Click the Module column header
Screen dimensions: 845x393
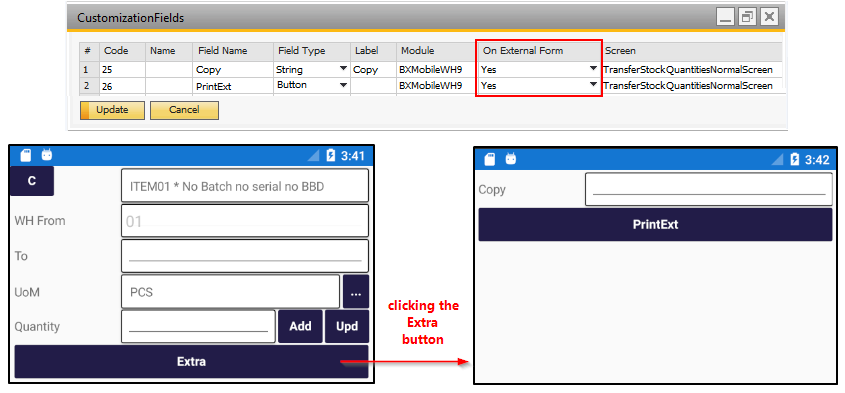pos(438,51)
